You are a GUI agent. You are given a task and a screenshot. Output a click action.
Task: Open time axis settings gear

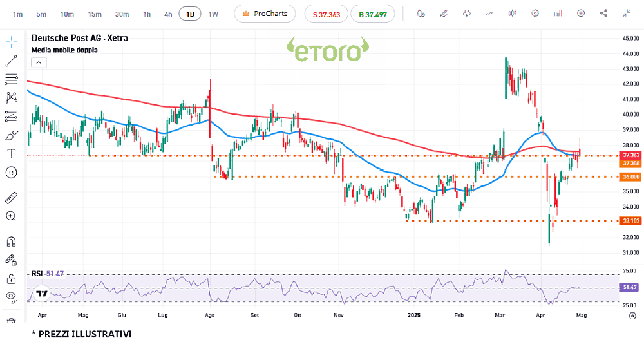[632, 316]
